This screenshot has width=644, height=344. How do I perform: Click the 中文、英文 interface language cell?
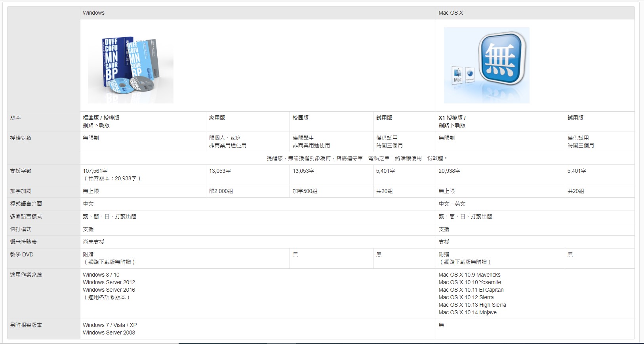(x=535, y=204)
